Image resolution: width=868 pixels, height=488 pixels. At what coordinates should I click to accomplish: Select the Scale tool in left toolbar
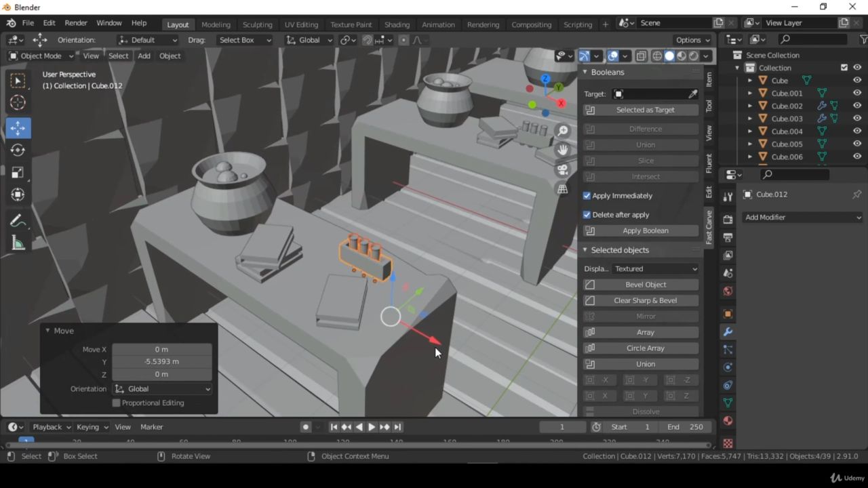click(18, 172)
